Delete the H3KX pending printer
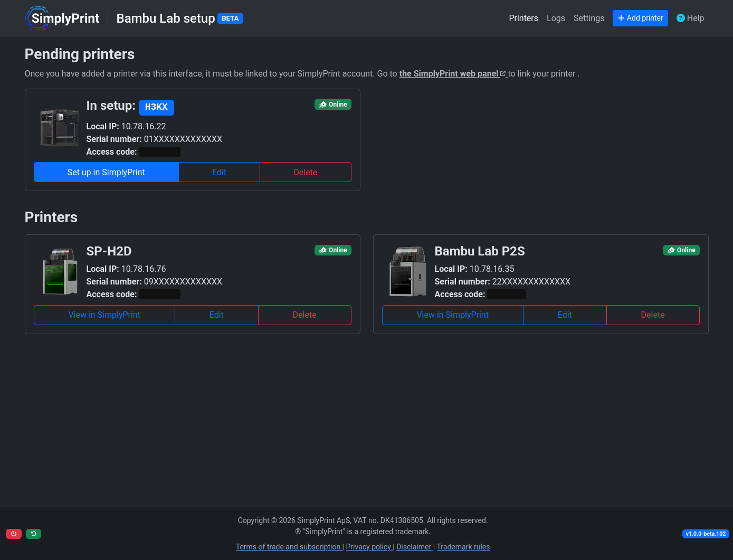 [x=305, y=172]
